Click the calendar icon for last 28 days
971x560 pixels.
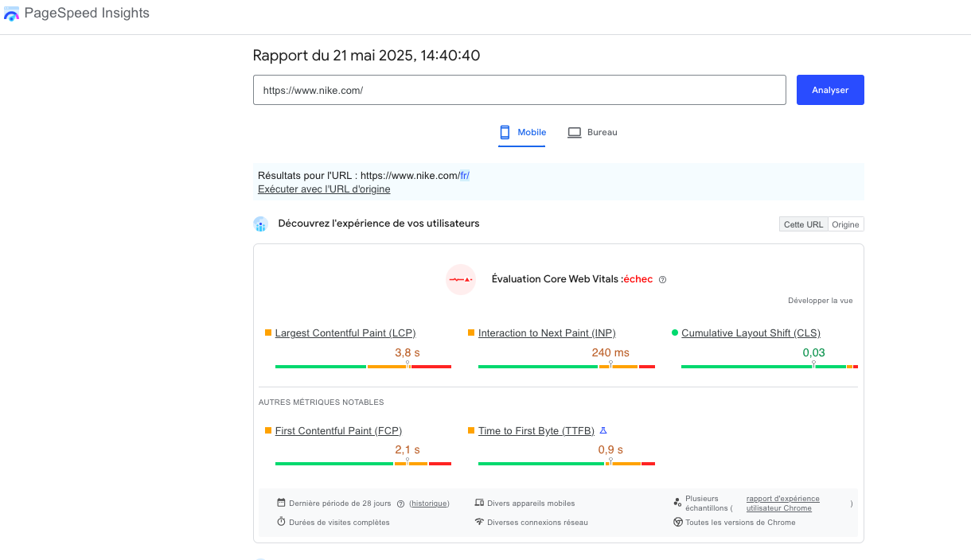281,503
